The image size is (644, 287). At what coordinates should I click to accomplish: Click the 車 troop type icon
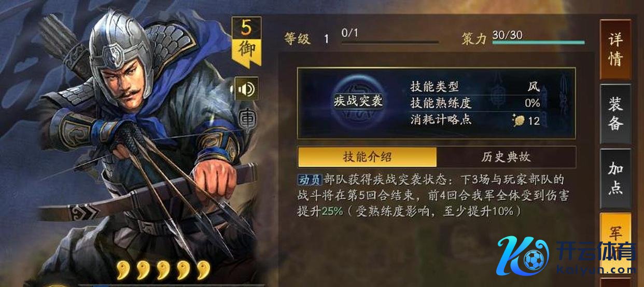(x=246, y=119)
